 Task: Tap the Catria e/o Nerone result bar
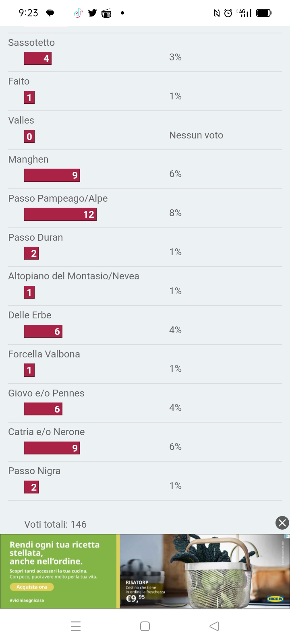click(52, 448)
